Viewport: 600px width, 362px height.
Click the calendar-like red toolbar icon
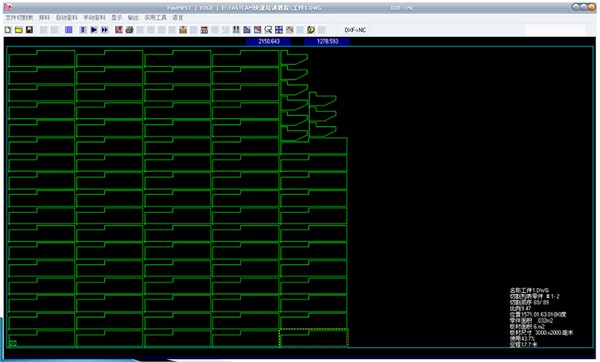click(204, 29)
